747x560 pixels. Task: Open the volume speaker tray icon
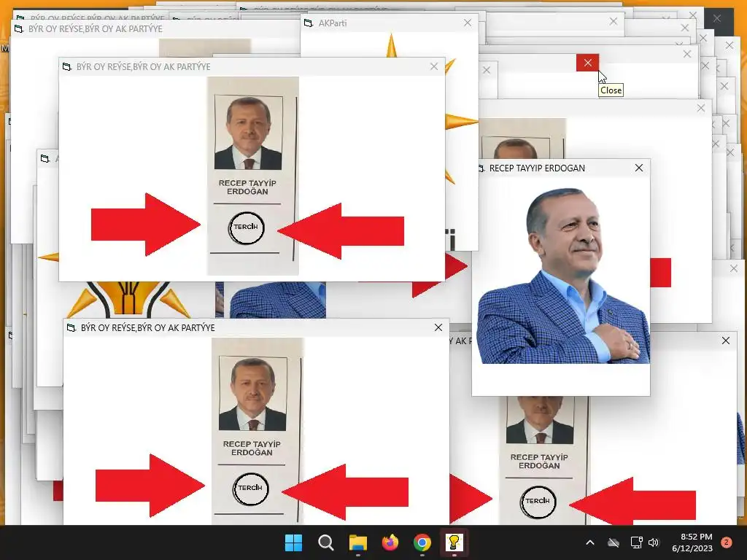click(654, 542)
